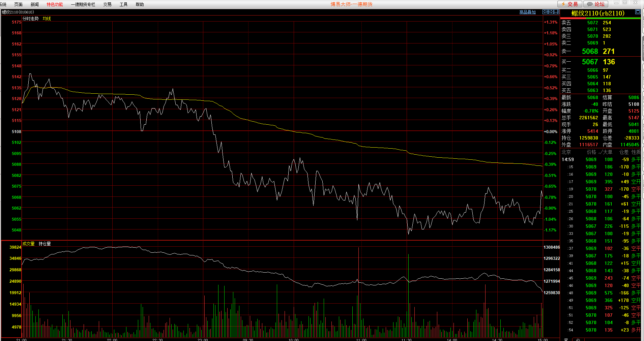Click the 商品叠加 link

[527, 12]
